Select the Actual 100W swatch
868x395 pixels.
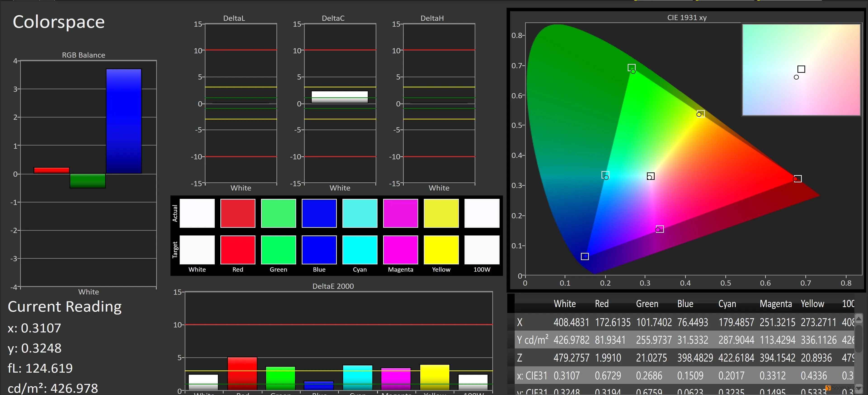(x=482, y=213)
